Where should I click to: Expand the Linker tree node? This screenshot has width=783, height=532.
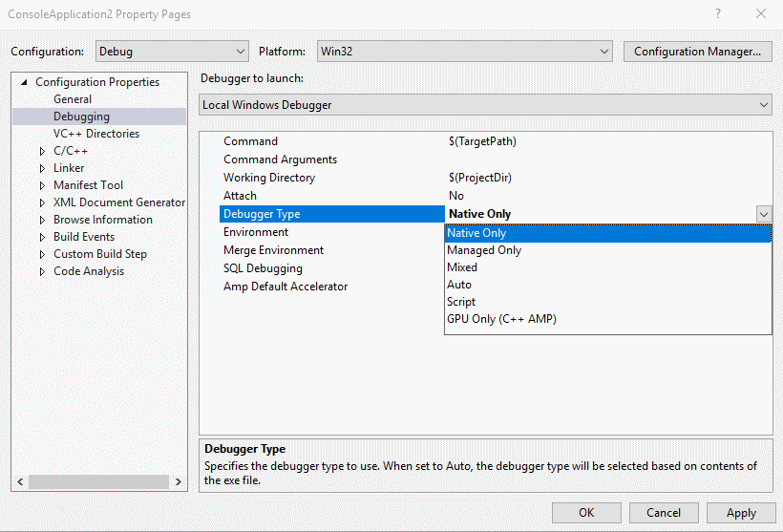[x=42, y=168]
